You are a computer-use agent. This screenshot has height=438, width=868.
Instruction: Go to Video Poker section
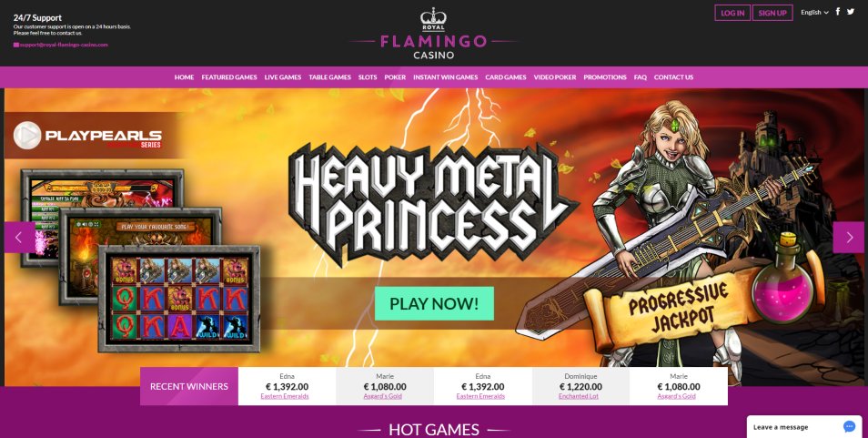coord(555,77)
